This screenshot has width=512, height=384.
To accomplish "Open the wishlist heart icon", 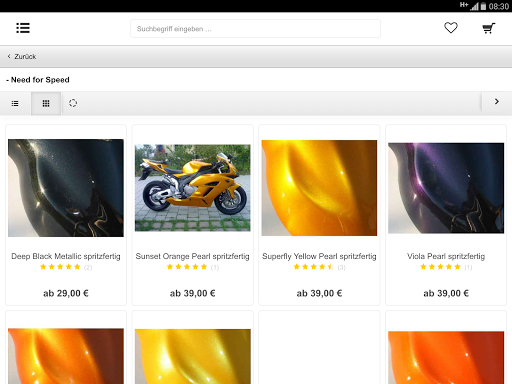I will click(451, 28).
